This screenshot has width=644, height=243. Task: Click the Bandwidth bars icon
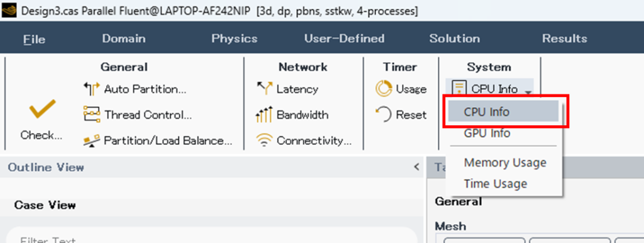(264, 115)
